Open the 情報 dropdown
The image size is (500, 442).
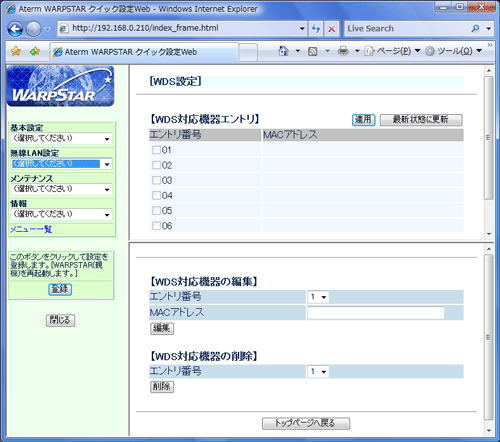pyautogui.click(x=61, y=214)
